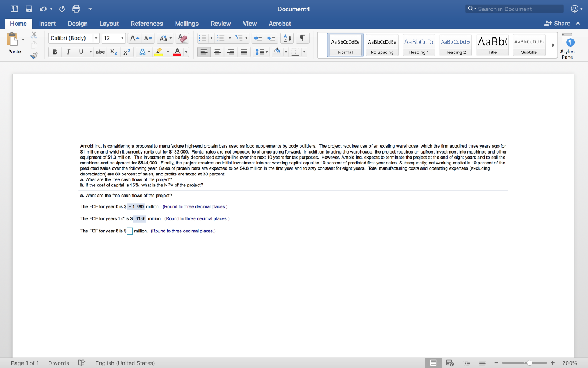The image size is (588, 368).
Task: Click the Undo arrow icon
Action: (42, 9)
